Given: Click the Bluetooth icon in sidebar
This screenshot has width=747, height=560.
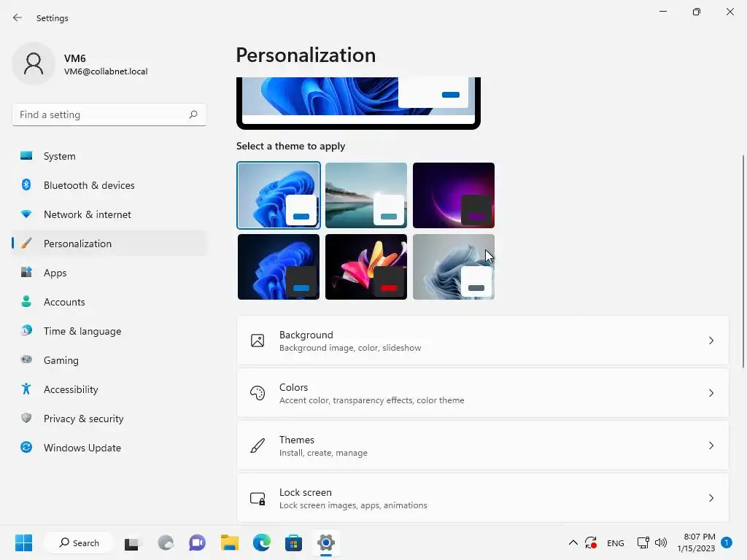Looking at the screenshot, I should click(26, 184).
